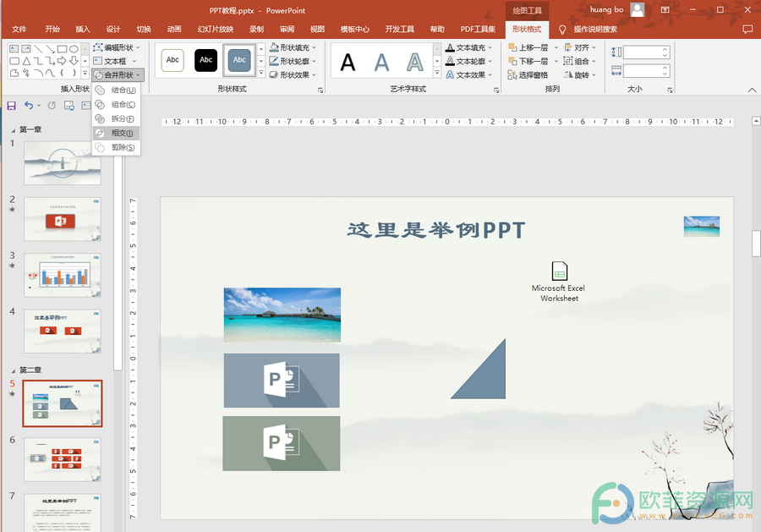This screenshot has height=532, width=761.
Task: Open the PDF工具集 tab
Action: pyautogui.click(x=478, y=29)
